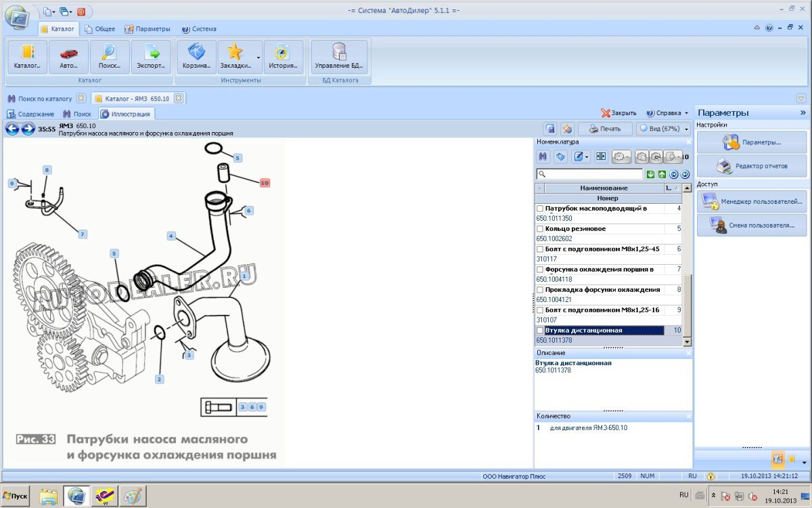Jump to next match, green down arrow
The height and width of the screenshot is (508, 812).
(x=650, y=174)
